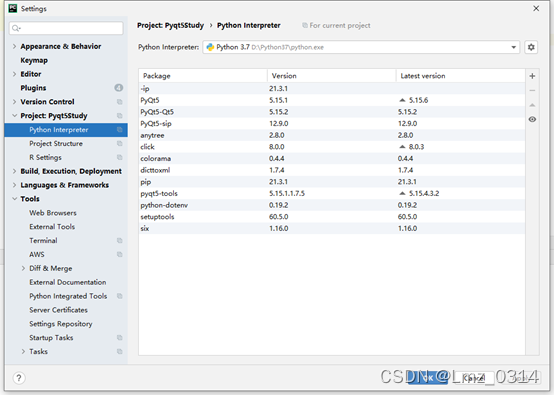Select the setuptools package row
Screen dimensions: 554x395
tap(332, 217)
